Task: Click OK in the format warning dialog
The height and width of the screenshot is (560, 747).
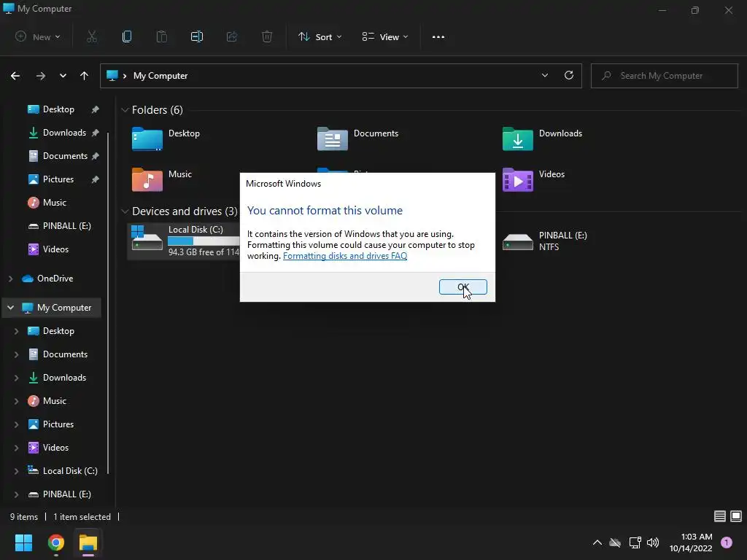Action: pos(462,287)
